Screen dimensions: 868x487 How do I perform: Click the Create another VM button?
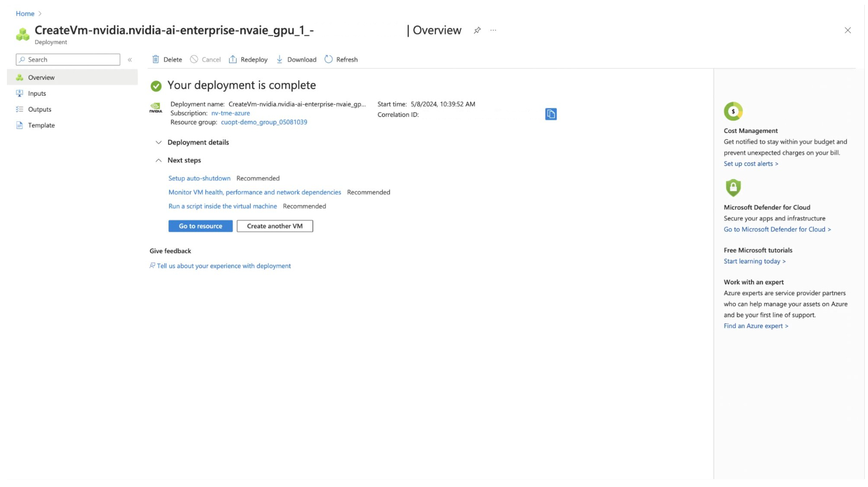[x=275, y=226]
